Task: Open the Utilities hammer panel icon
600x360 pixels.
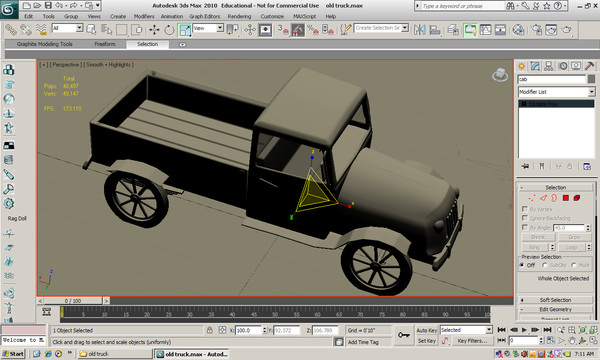Action: pos(590,66)
